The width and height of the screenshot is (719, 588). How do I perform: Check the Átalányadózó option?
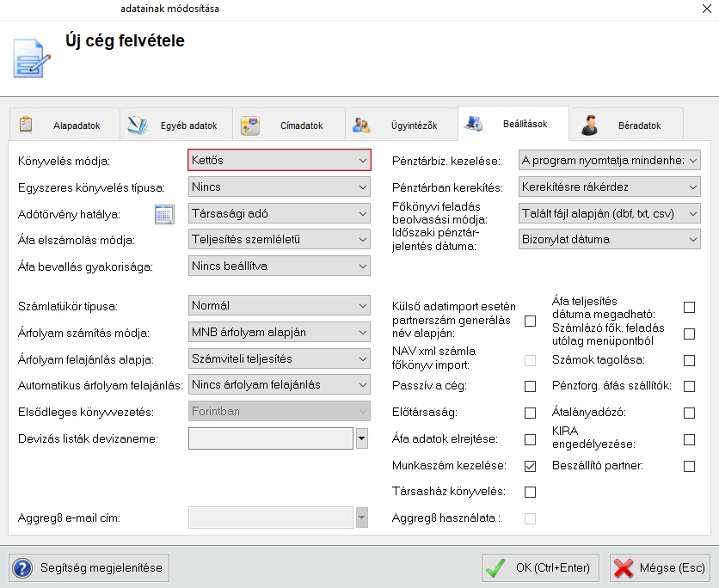[689, 413]
